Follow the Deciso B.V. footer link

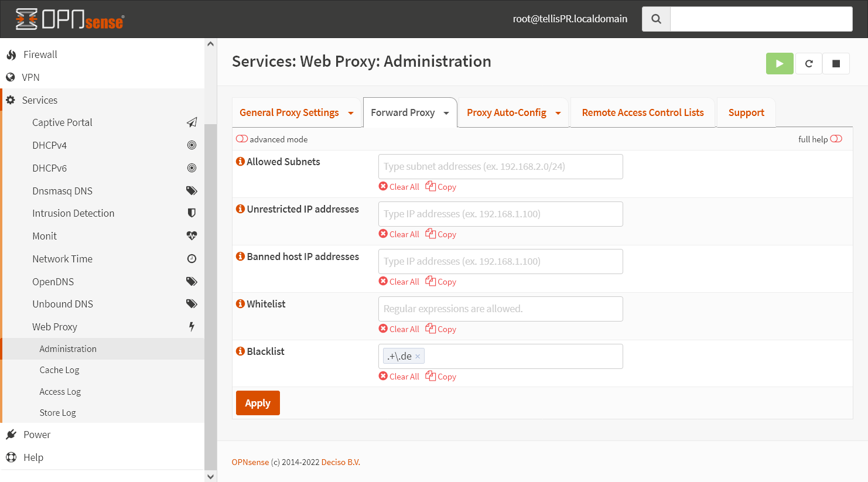(x=340, y=462)
